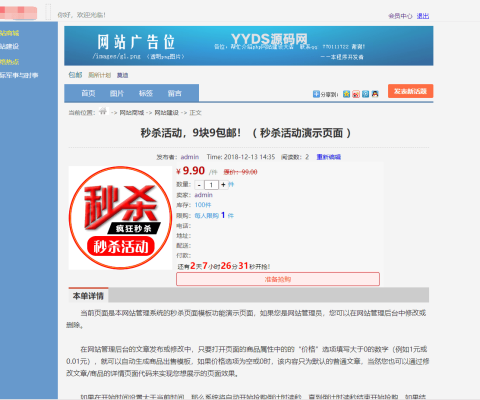Image resolution: width=480 pixels, height=400 pixels.
Task: Click the 退出 logout link
Action: 423,16
